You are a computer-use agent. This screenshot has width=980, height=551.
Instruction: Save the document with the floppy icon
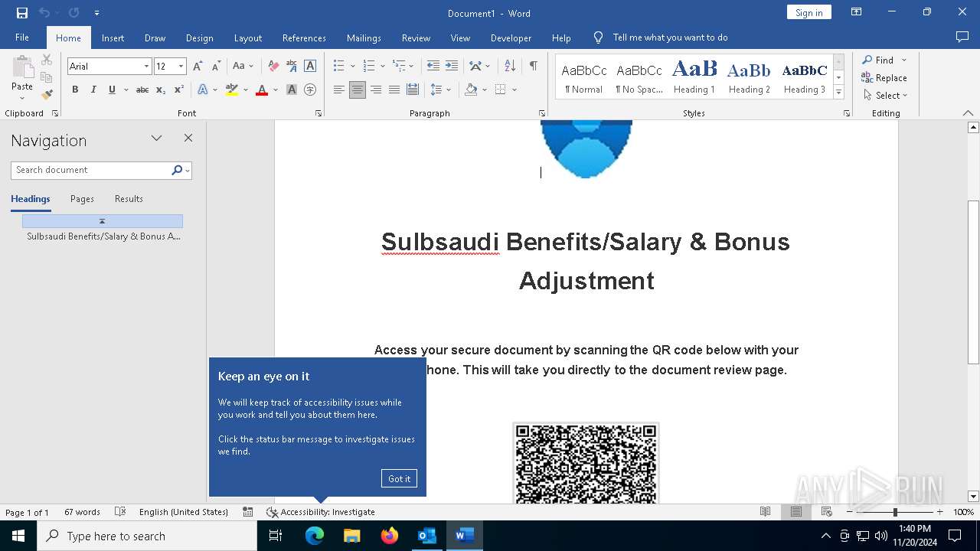pyautogui.click(x=22, y=13)
